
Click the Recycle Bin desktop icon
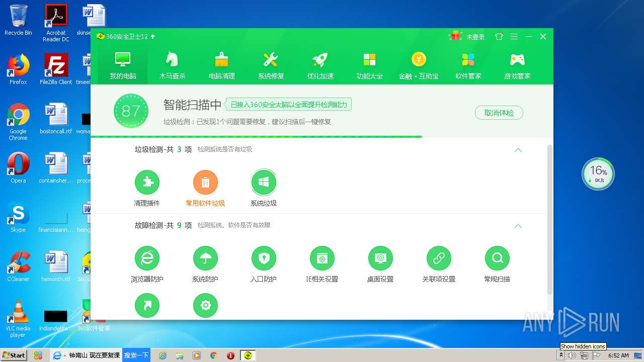tap(18, 20)
